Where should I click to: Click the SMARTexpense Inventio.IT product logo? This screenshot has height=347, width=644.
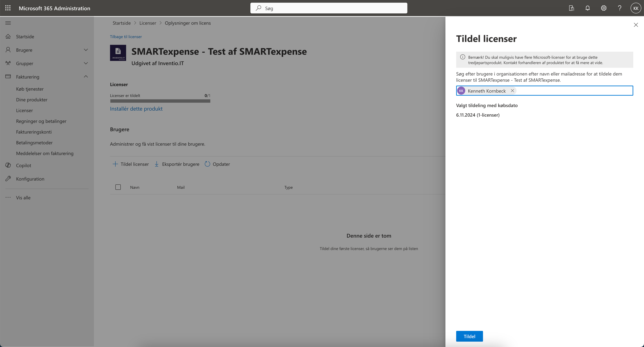pos(118,53)
